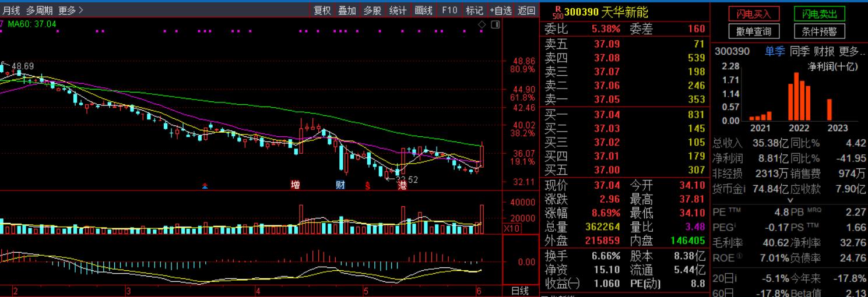Click the 48.69 high price annotation
Screen dimensions: 868x297
point(23,67)
